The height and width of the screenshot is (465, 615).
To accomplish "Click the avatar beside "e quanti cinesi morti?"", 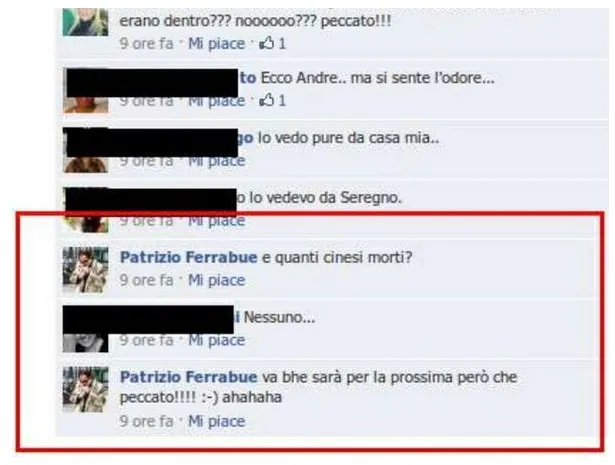I will pyautogui.click(x=86, y=270).
